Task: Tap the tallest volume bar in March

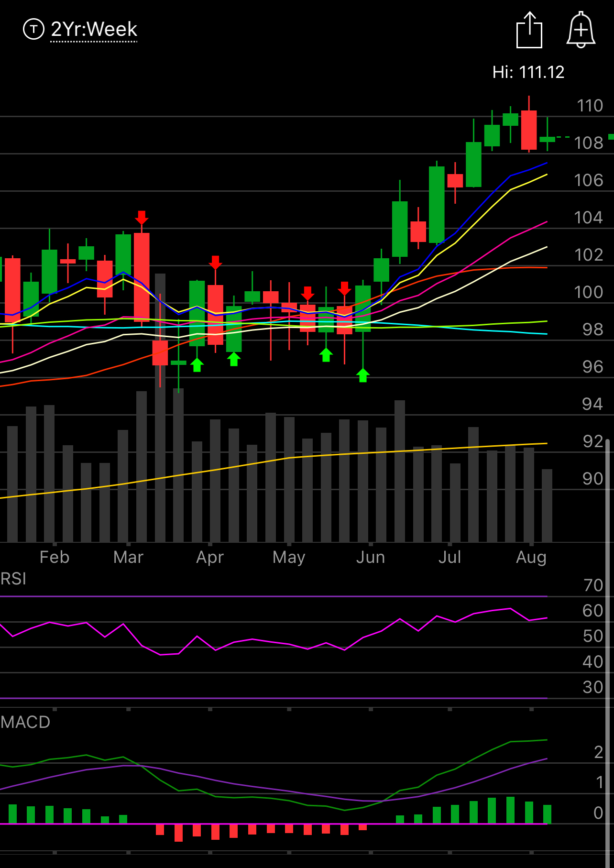Action: click(160, 408)
